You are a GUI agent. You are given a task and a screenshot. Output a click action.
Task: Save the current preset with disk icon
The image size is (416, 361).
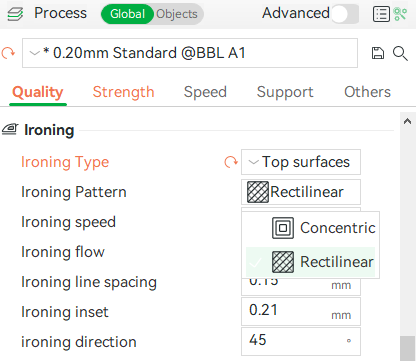(378, 53)
